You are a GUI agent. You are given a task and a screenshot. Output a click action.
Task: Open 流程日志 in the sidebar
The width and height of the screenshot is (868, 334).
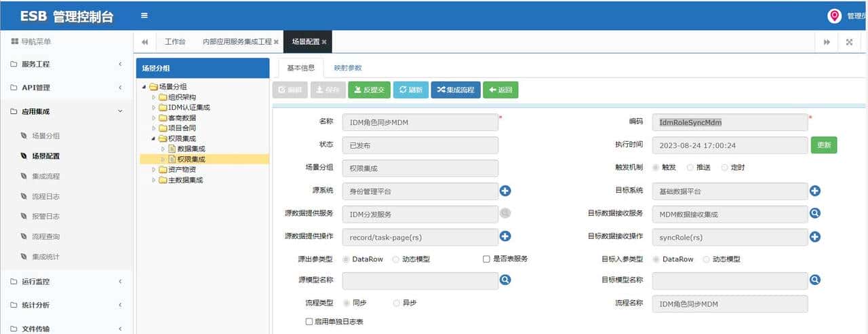[x=45, y=196]
